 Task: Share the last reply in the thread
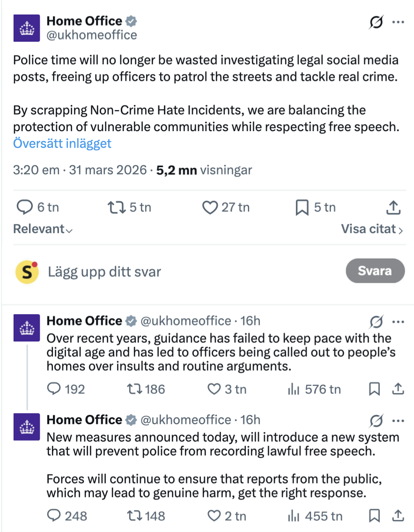coord(398,516)
